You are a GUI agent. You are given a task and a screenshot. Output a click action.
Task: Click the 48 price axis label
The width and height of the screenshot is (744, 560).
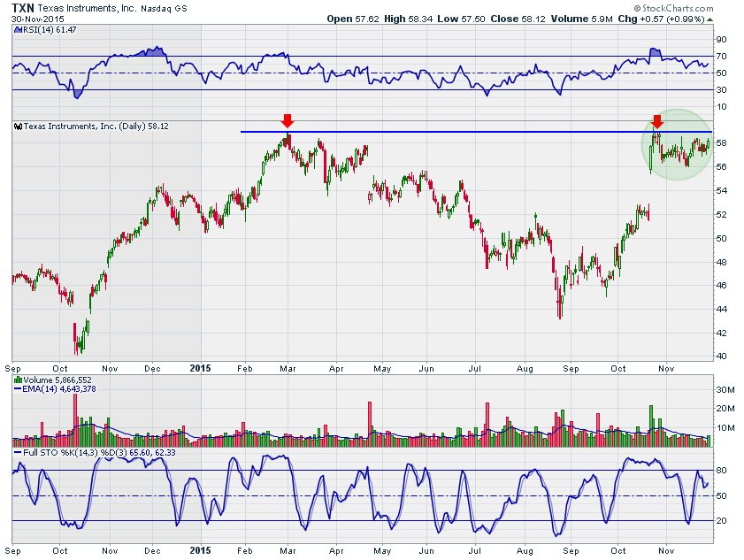click(x=721, y=262)
